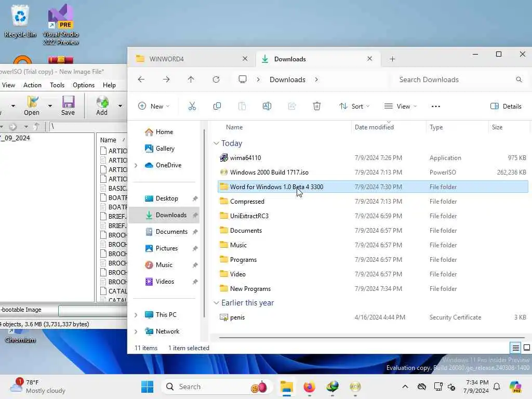Screen dimensions: 532x399
Task: Select the Downloads tab
Action: (x=318, y=59)
